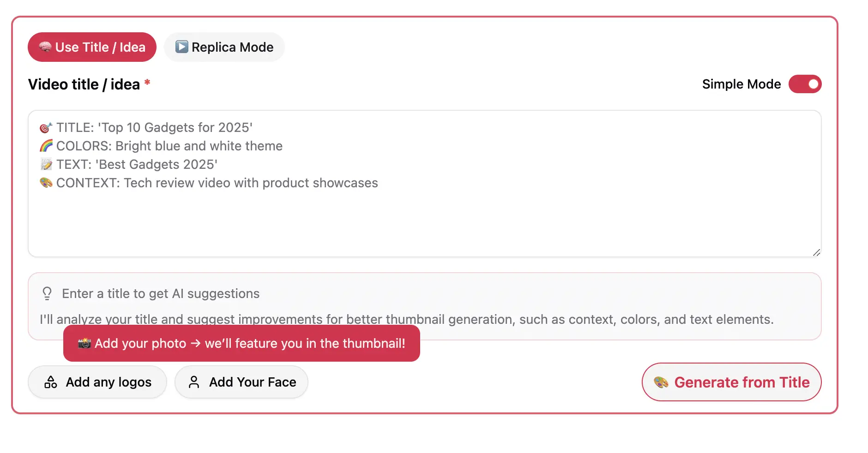Click the video player icon beside Replica Mode
This screenshot has width=868, height=453.
coord(181,47)
